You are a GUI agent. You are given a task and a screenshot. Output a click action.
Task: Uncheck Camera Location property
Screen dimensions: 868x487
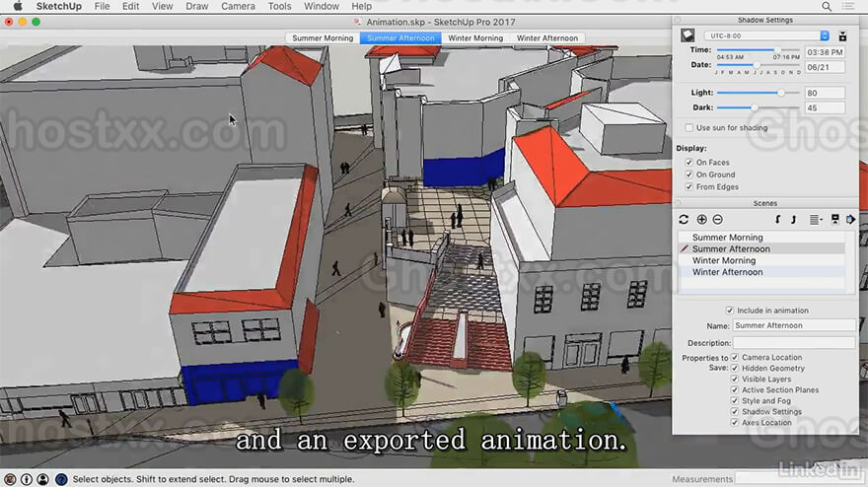[x=735, y=358]
